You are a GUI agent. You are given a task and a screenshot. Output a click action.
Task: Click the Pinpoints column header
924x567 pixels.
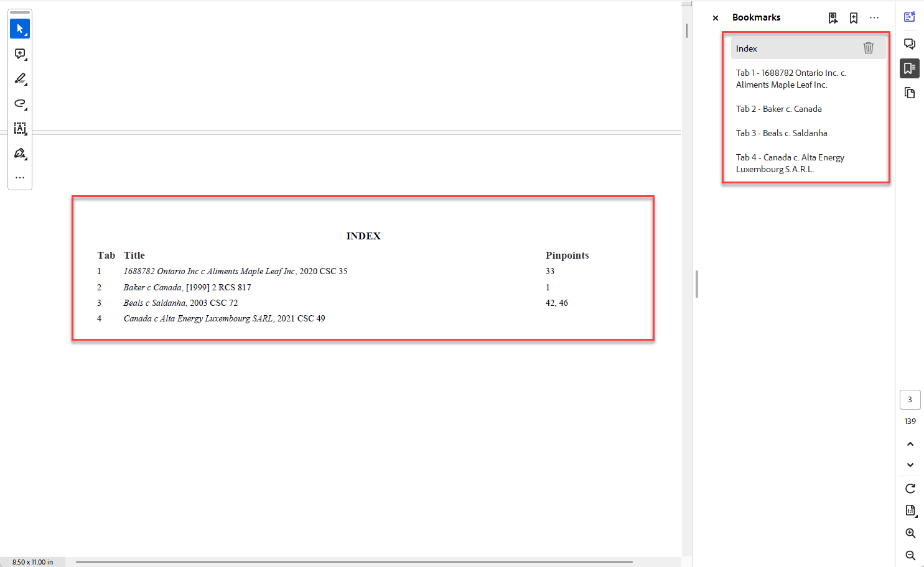point(567,256)
